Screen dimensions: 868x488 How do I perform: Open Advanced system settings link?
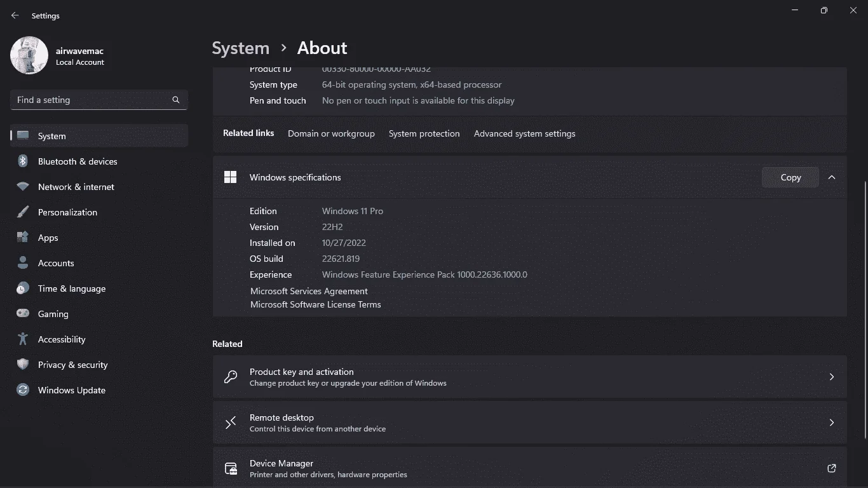(x=524, y=133)
